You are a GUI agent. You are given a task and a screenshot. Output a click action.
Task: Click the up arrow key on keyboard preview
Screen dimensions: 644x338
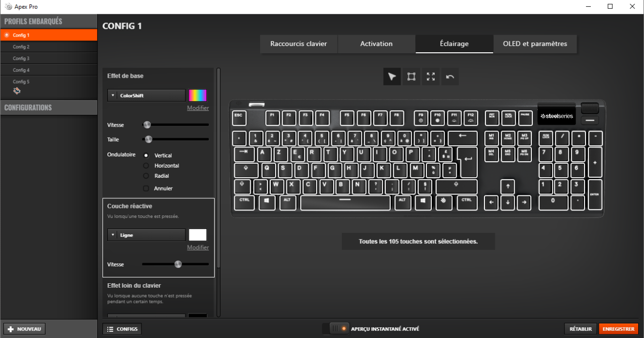(507, 186)
